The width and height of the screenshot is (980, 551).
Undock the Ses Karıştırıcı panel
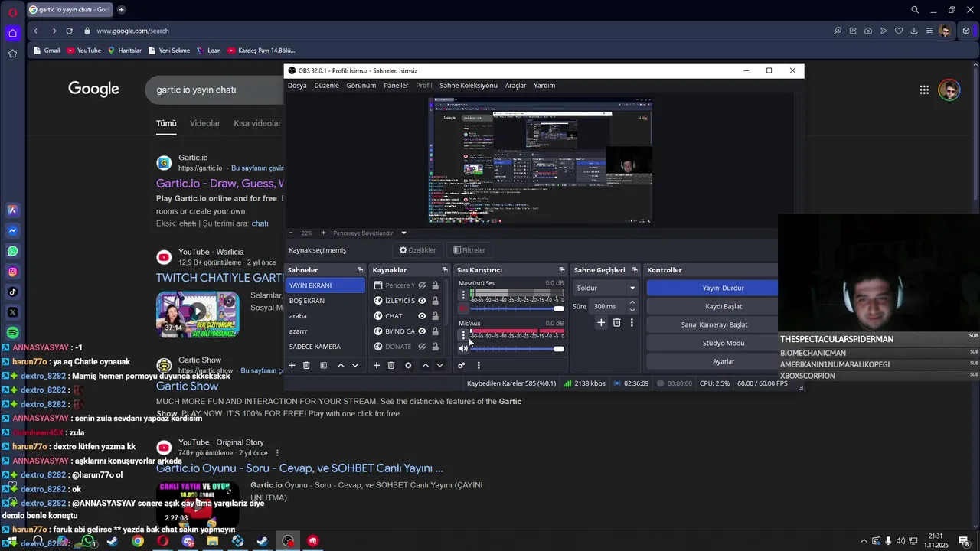click(561, 270)
